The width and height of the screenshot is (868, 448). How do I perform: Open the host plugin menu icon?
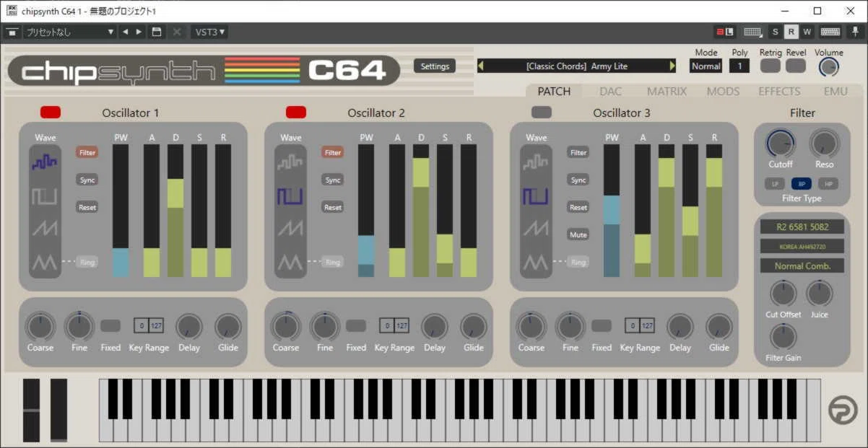pos(12,32)
